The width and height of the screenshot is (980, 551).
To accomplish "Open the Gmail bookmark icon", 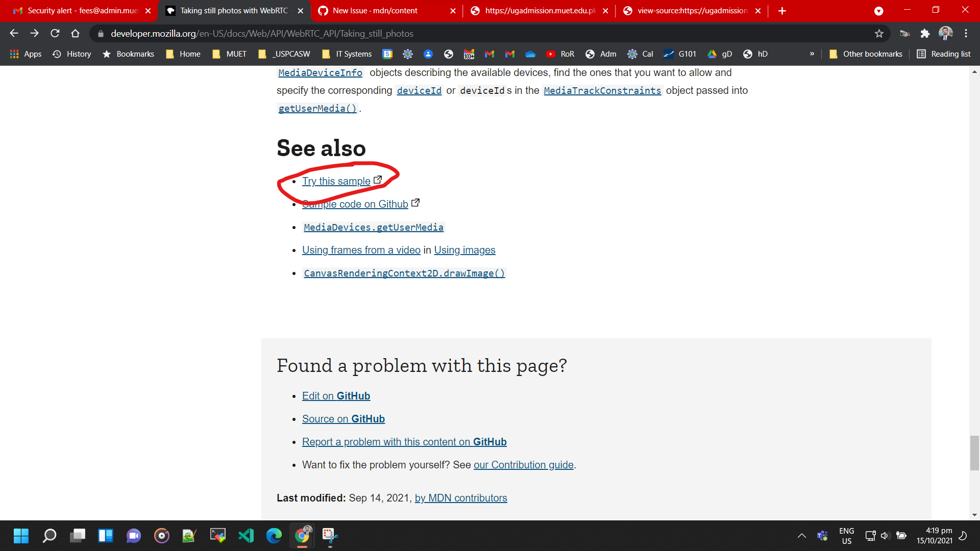I will 489,54.
